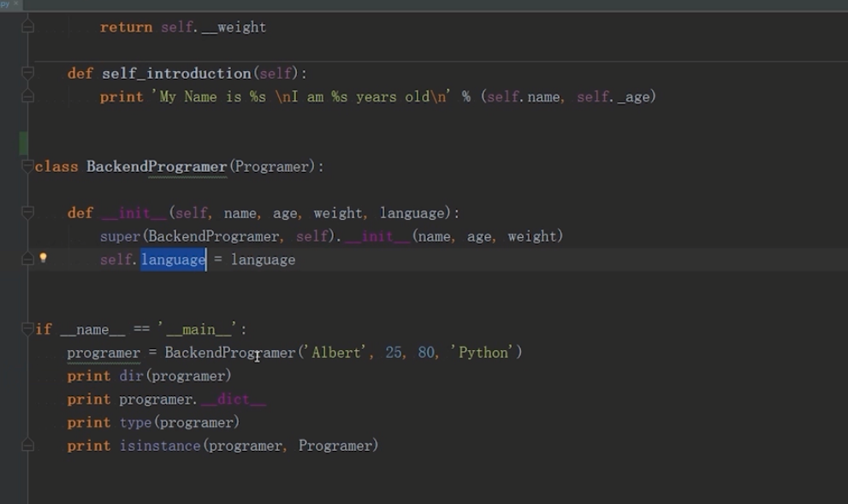Click variable 'programer' being assigned
Image resolution: width=848 pixels, height=504 pixels.
[104, 353]
